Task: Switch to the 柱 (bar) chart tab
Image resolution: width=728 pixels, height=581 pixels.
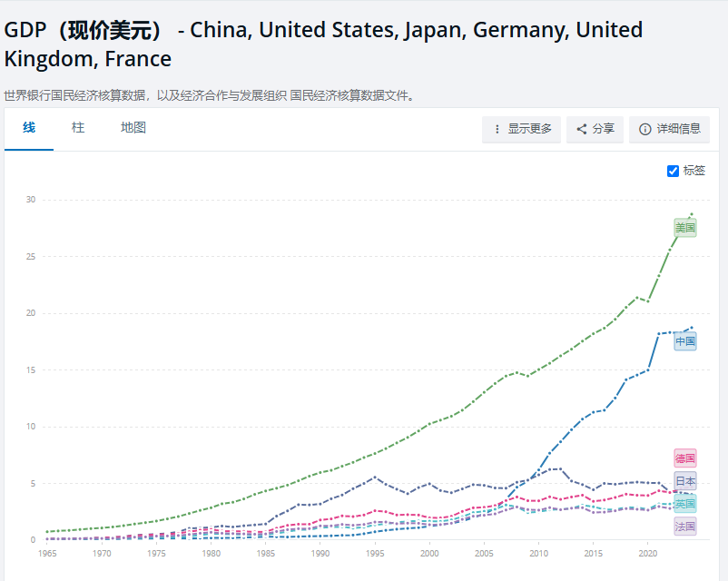Action: tap(78, 128)
